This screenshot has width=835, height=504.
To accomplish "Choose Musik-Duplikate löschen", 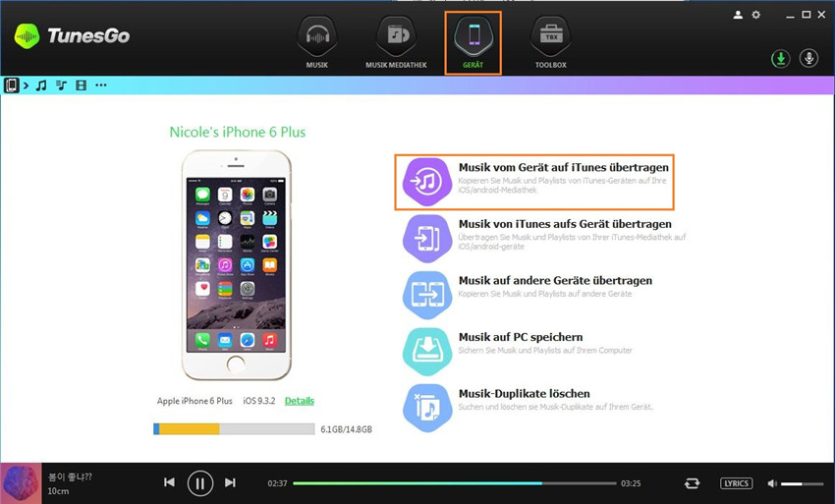I will coord(525,393).
